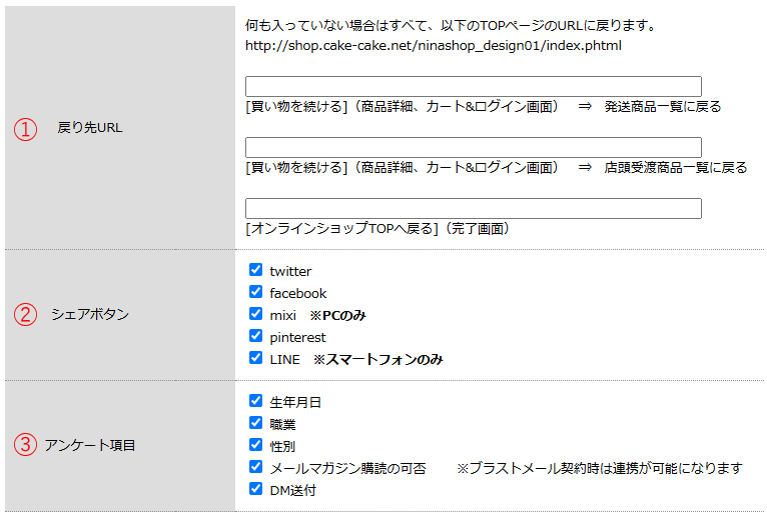Uncheck the twitter share button checkbox

coord(256,270)
